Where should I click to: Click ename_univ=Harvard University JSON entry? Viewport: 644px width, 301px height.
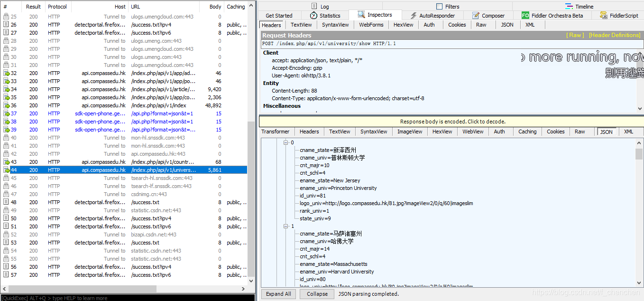click(337, 272)
